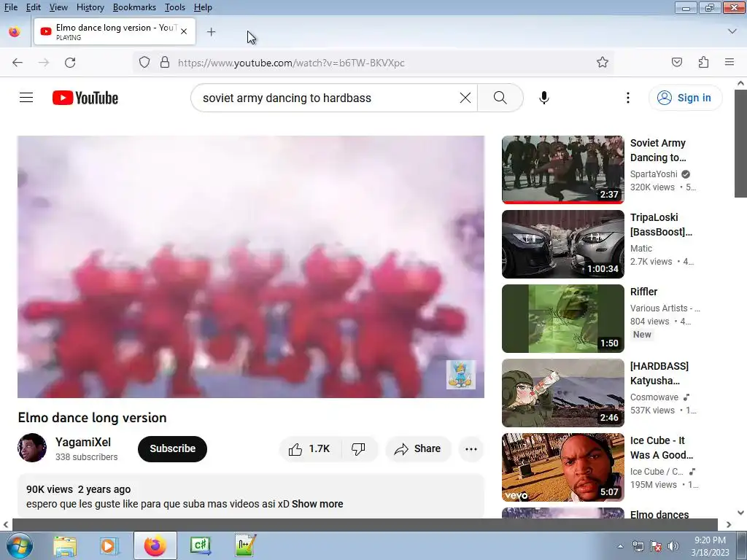Viewport: 747px width, 560px height.
Task: Open the View menu
Action: tap(58, 7)
